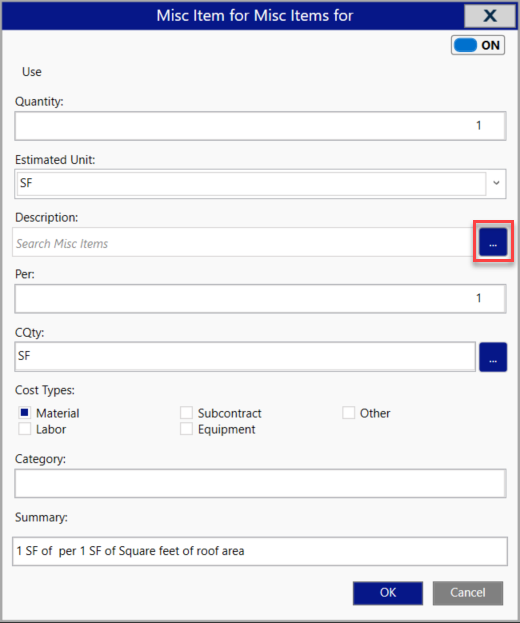Image resolution: width=520 pixels, height=623 pixels.
Task: Click the CQty text field
Action: click(245, 357)
